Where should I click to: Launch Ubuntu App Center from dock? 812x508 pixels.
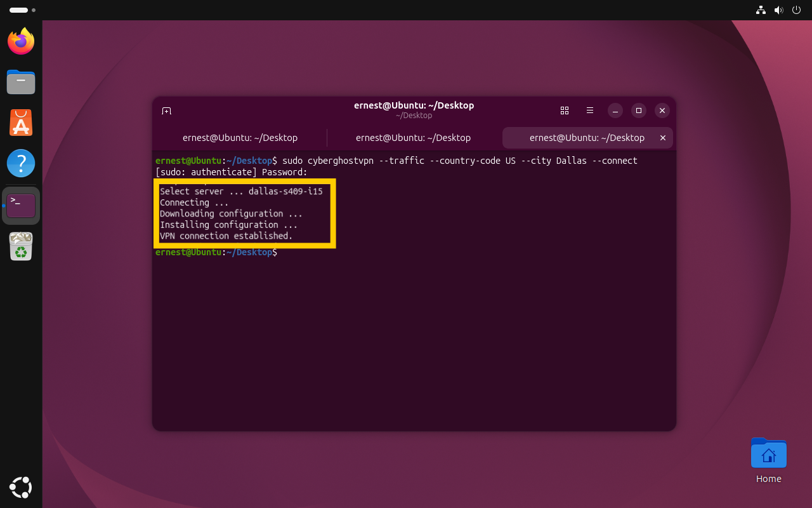(21, 123)
